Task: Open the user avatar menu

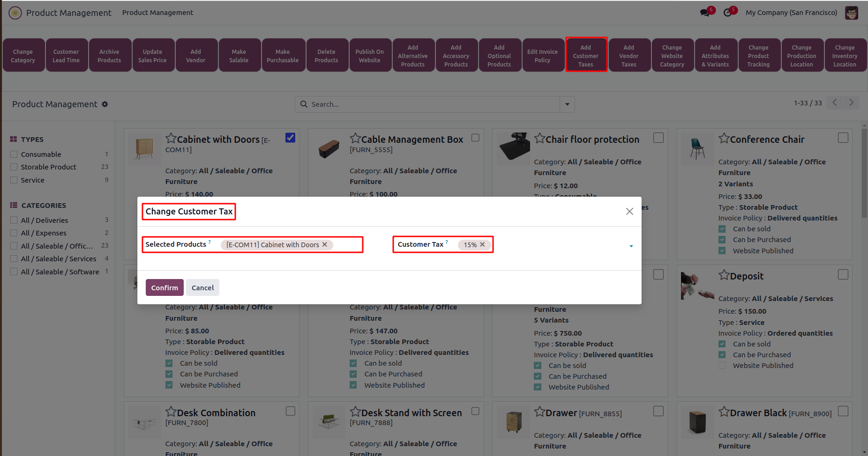Action: coord(852,13)
